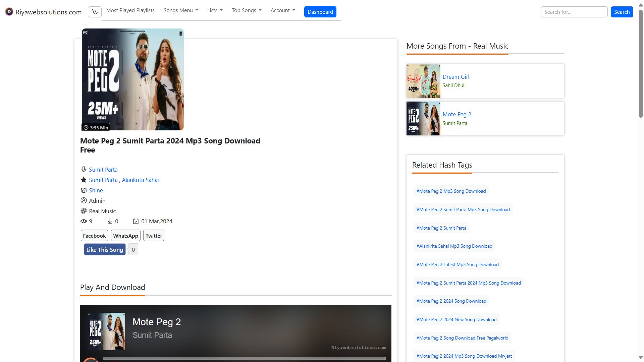The image size is (644, 362).
Task: Toggle dark mode moon icon
Action: click(x=95, y=12)
